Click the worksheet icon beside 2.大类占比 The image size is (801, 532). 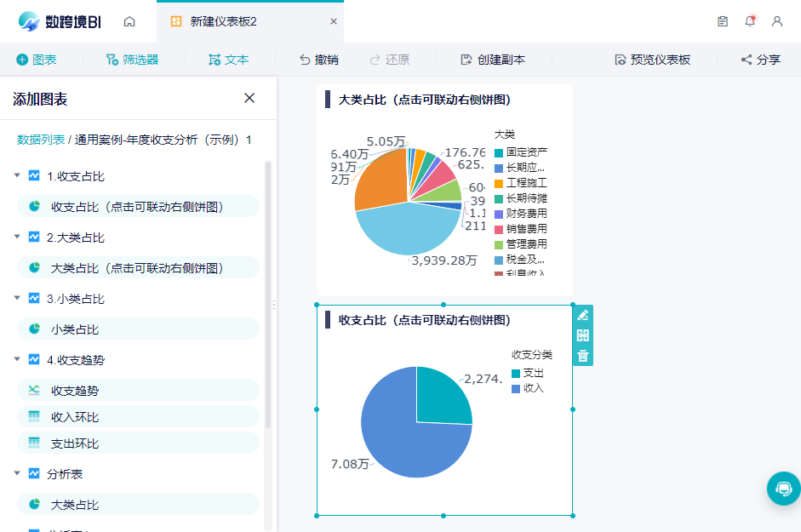(x=34, y=237)
